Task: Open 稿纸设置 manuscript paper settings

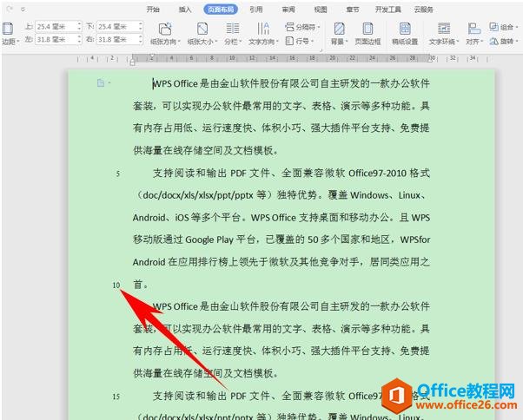Action: [x=405, y=34]
